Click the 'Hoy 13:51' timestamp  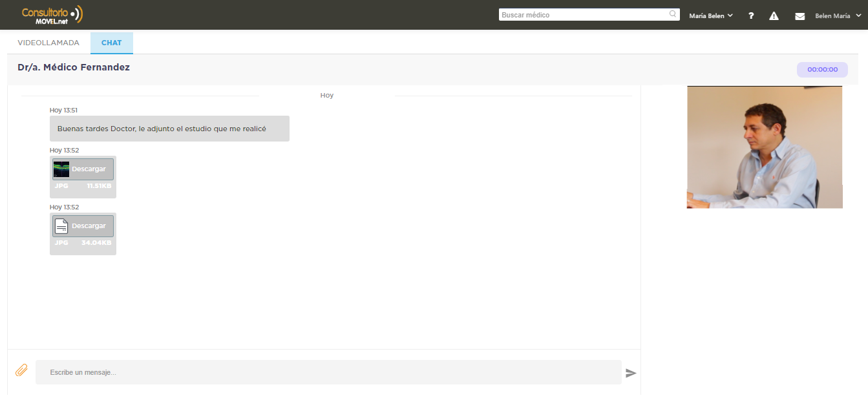click(x=63, y=111)
